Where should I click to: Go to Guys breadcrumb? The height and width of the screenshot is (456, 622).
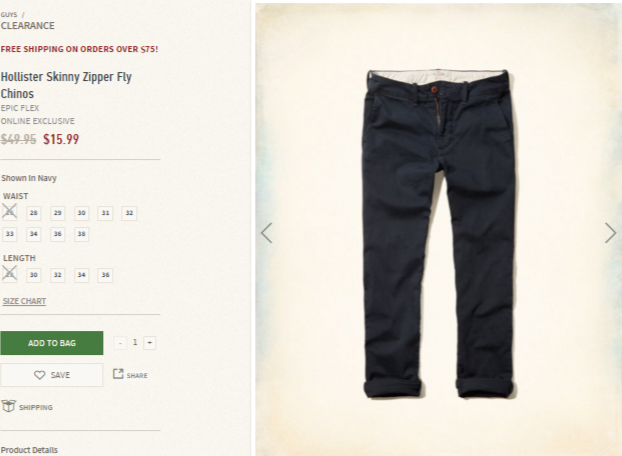coord(9,15)
